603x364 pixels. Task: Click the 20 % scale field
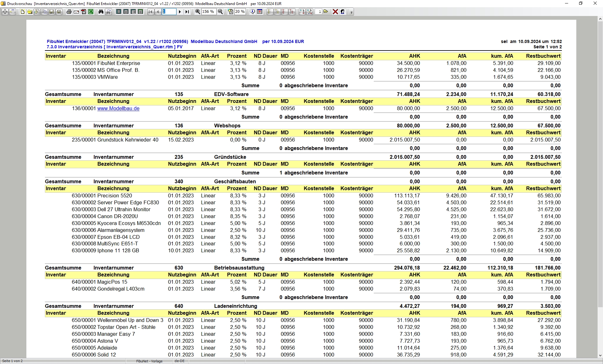pos(240,12)
